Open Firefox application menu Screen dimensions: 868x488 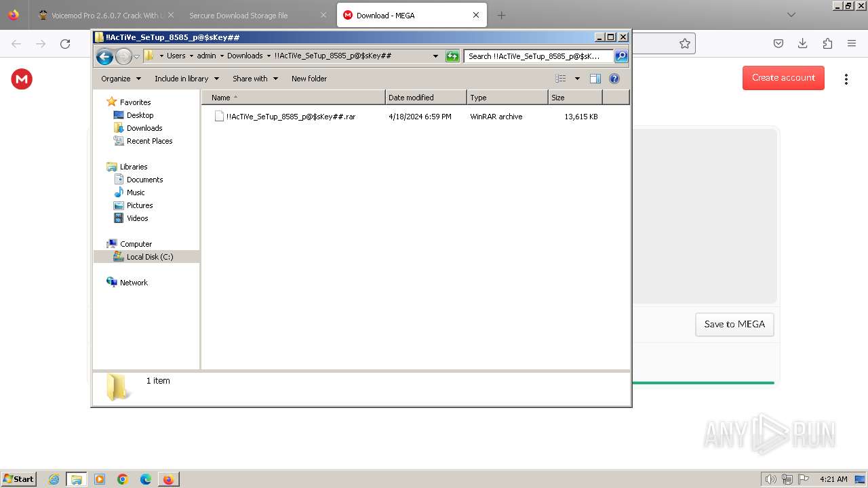click(852, 43)
